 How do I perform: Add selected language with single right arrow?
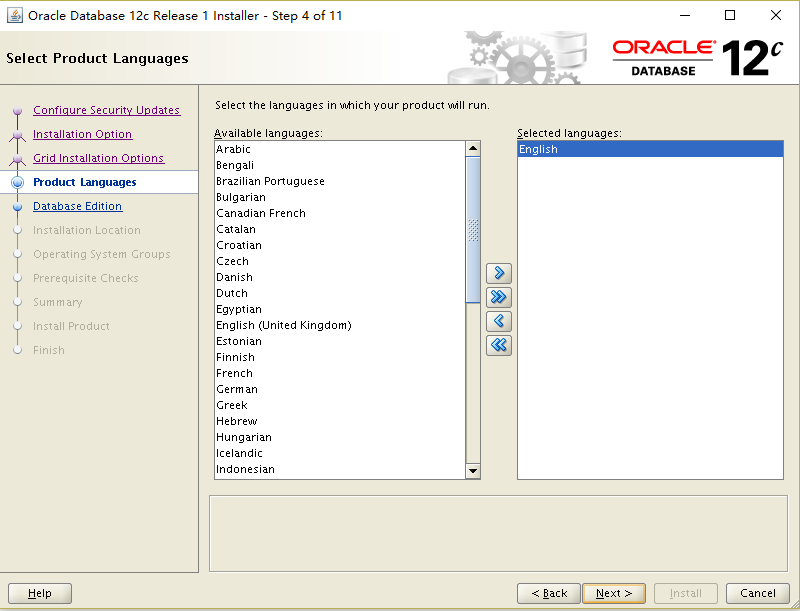pyautogui.click(x=498, y=273)
